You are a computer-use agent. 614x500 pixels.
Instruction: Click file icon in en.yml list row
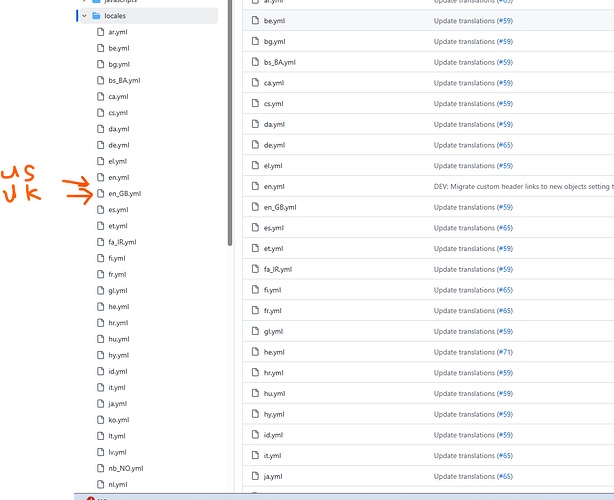click(x=255, y=186)
